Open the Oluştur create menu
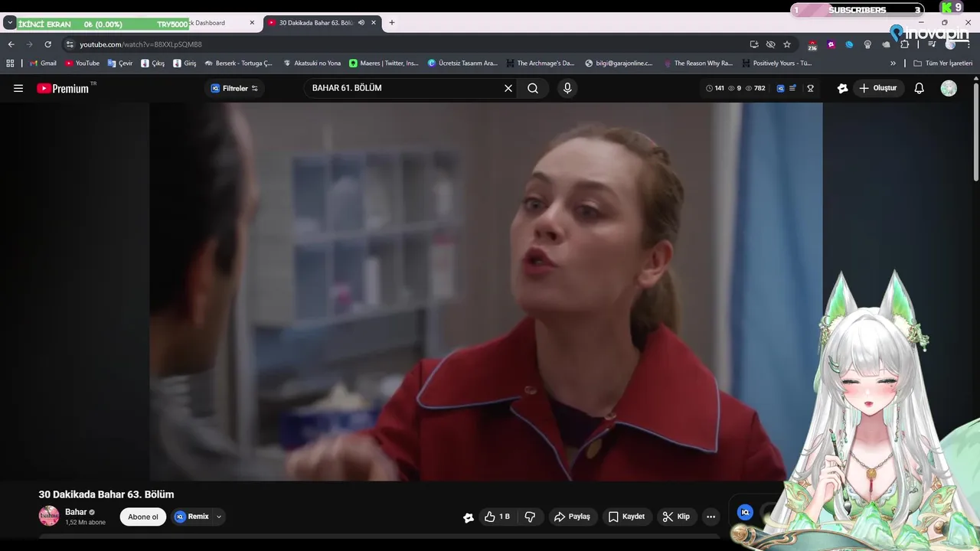The height and width of the screenshot is (551, 980). point(877,88)
